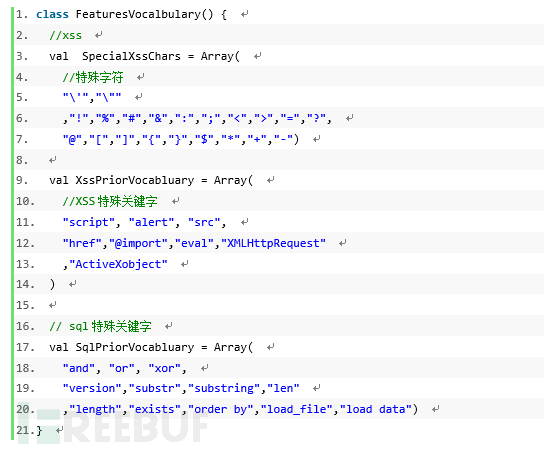
Task: Click the class keyword on line 1
Action: tap(52, 14)
